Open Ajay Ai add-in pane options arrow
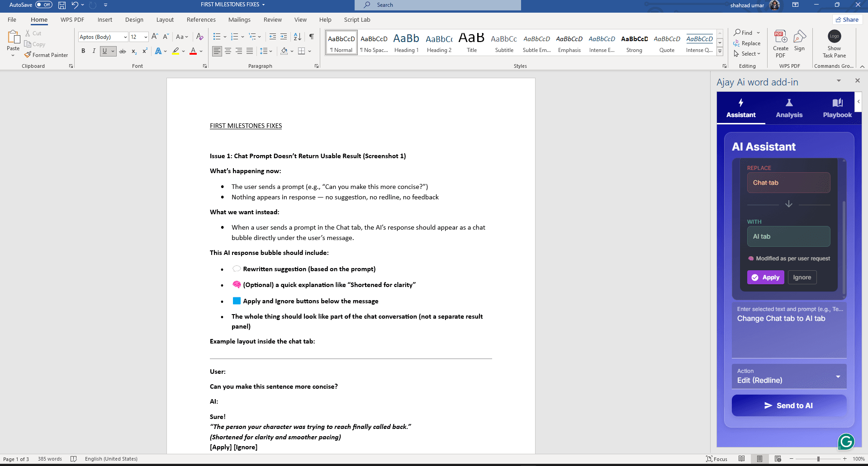 click(x=839, y=80)
